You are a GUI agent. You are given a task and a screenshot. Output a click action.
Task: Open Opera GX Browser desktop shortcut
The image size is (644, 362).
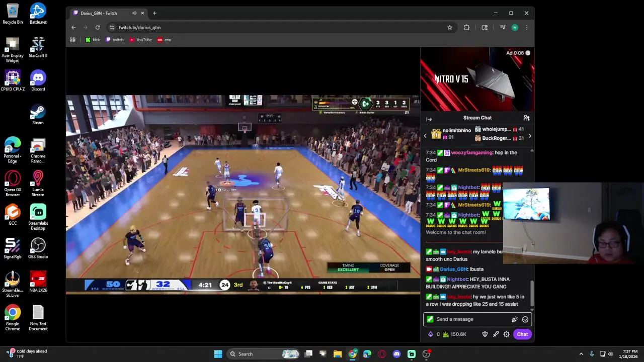tap(13, 184)
